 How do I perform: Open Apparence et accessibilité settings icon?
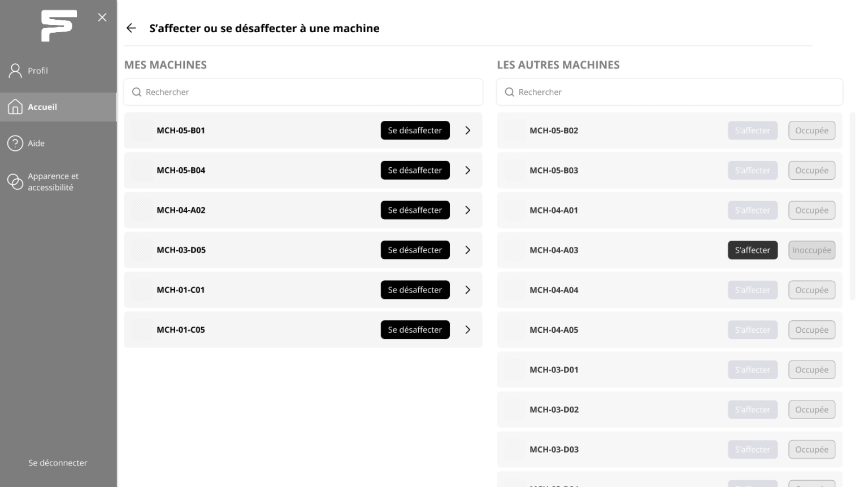pos(15,182)
